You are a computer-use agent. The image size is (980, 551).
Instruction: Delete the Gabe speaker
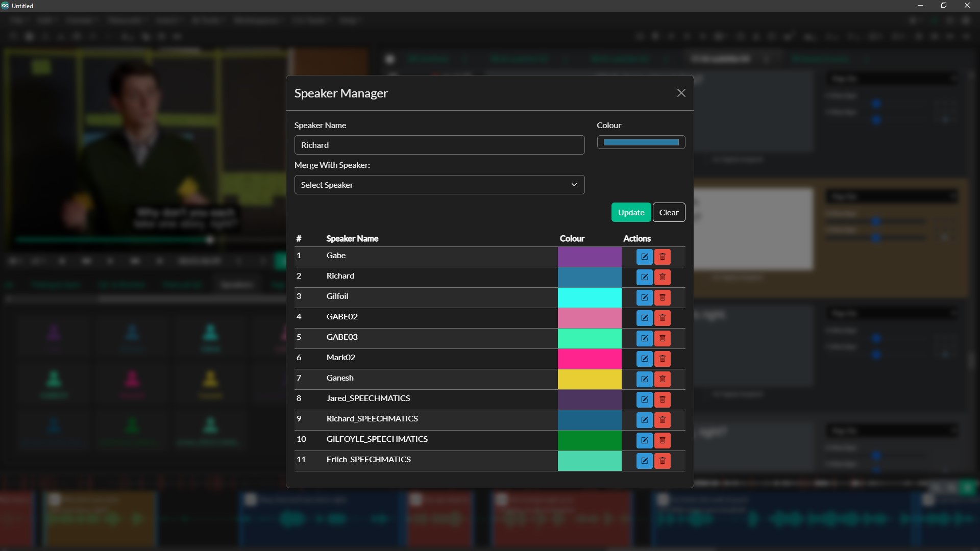(x=663, y=257)
